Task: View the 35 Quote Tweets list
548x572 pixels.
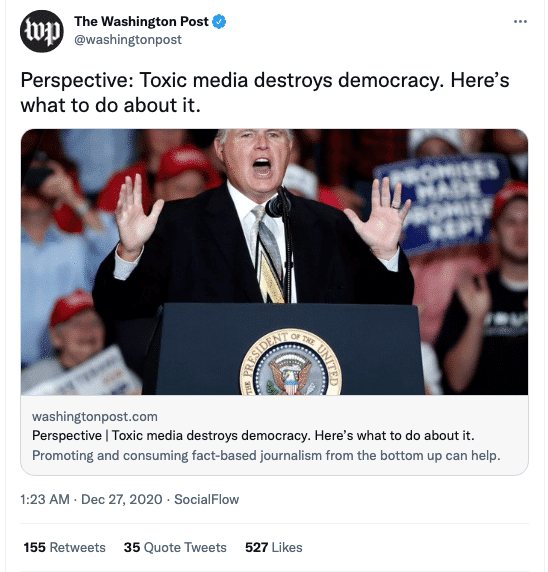Action: point(175,547)
